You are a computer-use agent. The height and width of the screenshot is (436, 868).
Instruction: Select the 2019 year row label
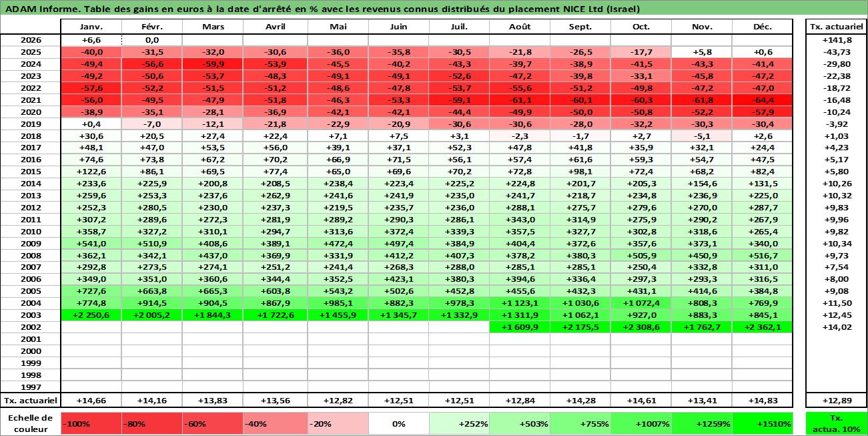point(30,124)
